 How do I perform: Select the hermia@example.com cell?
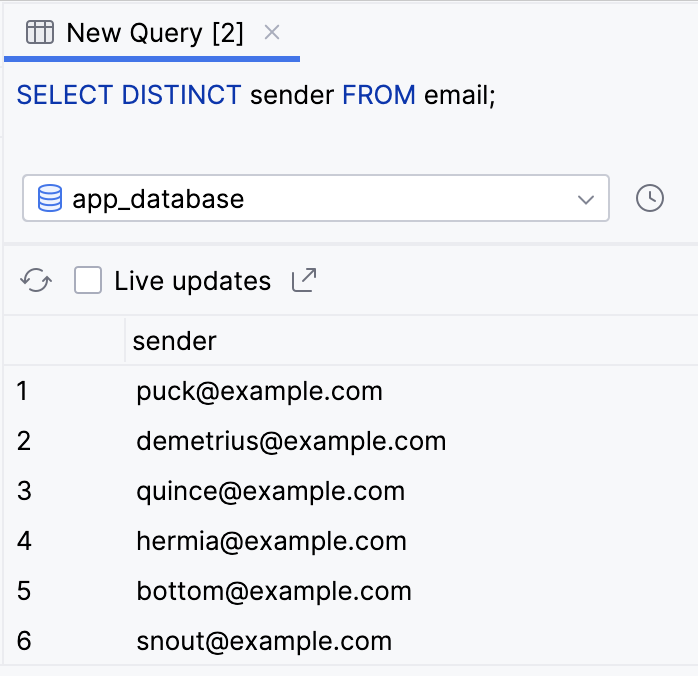tap(271, 541)
